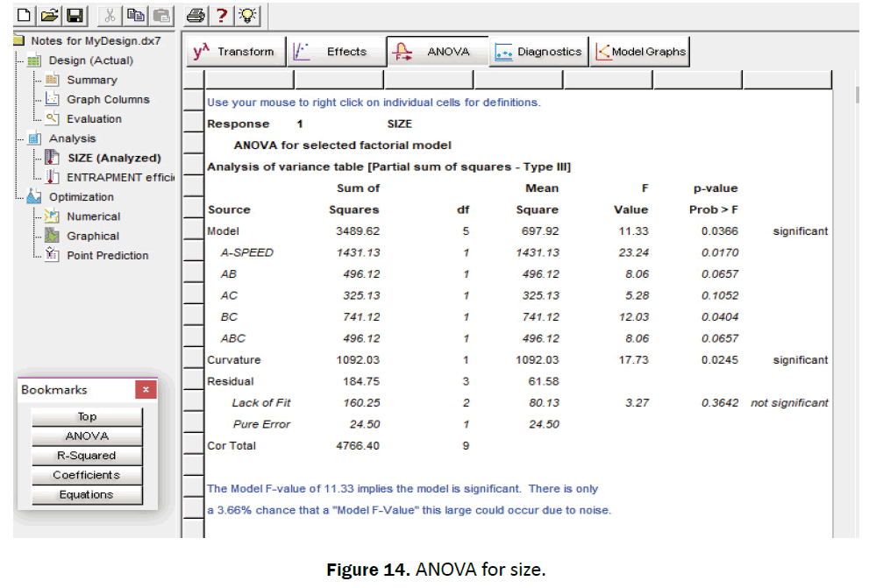Open the Diagnostics tab
The height and width of the screenshot is (588, 869).
538,52
